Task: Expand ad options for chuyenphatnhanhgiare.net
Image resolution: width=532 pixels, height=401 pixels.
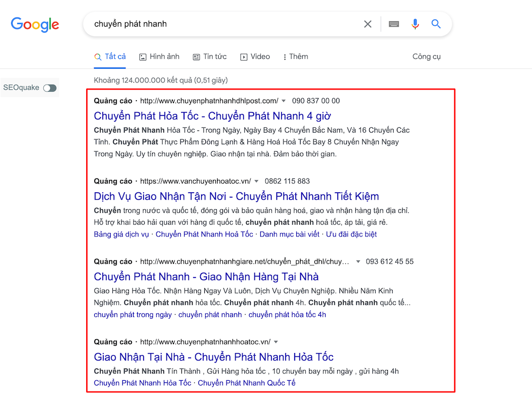Action: click(358, 261)
